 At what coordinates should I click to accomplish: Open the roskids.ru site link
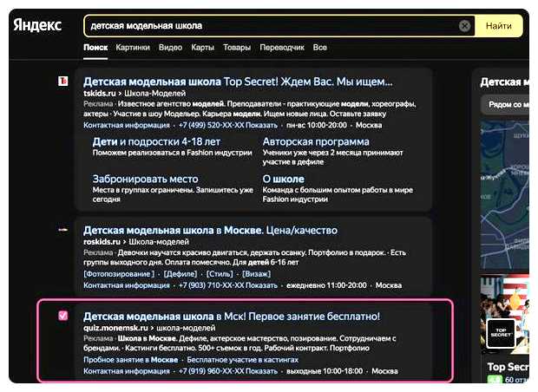[x=102, y=242]
